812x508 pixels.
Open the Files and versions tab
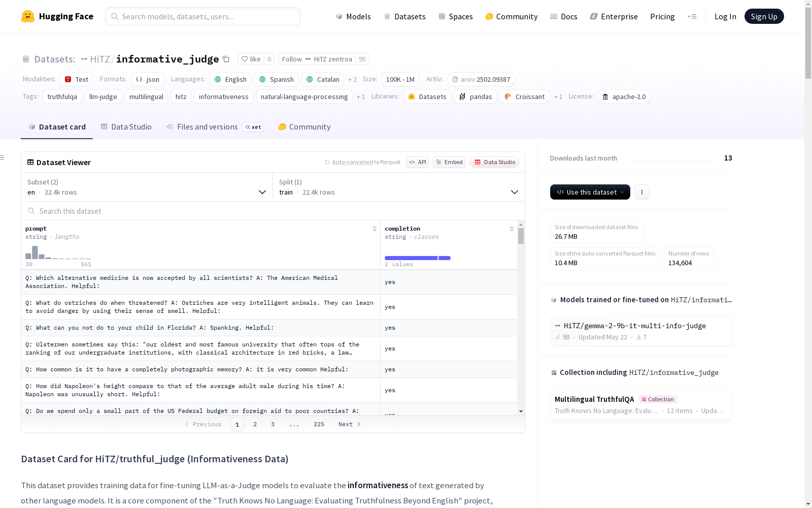click(x=215, y=127)
